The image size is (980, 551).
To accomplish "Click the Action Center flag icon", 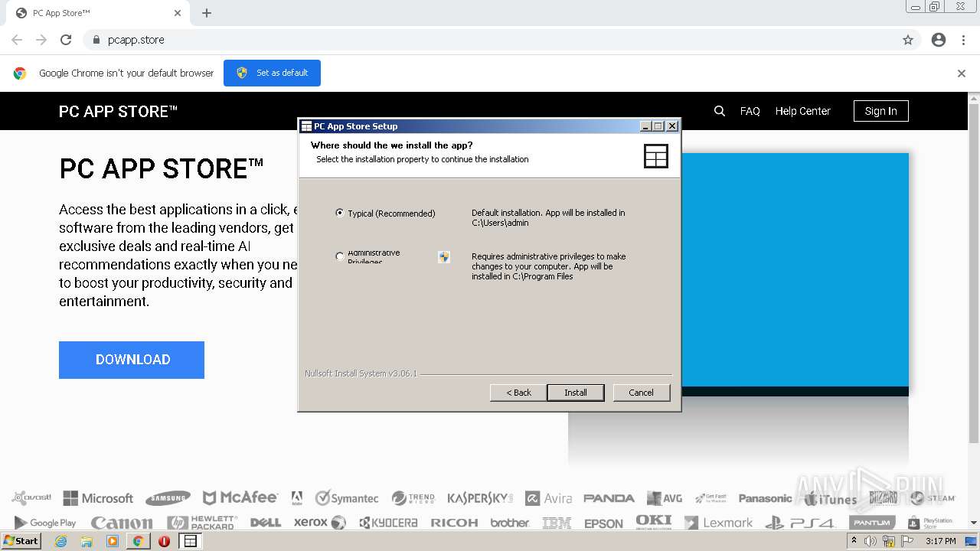I will point(907,541).
